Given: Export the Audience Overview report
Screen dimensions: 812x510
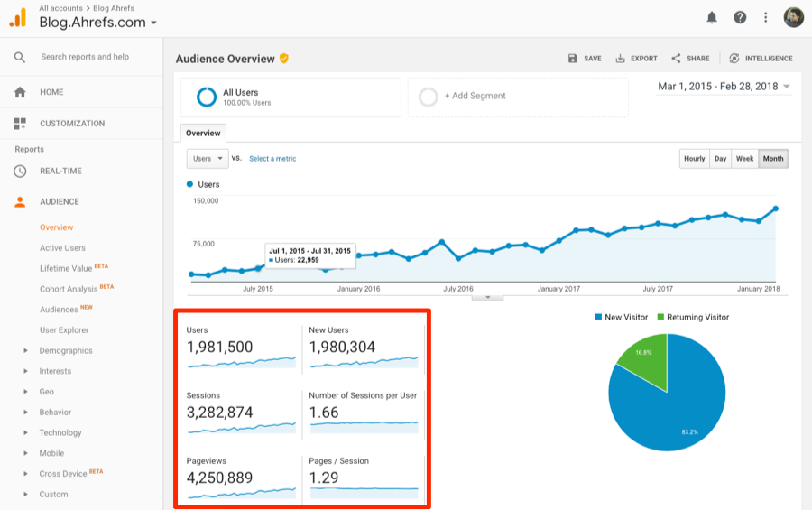Looking at the screenshot, I should 636,59.
